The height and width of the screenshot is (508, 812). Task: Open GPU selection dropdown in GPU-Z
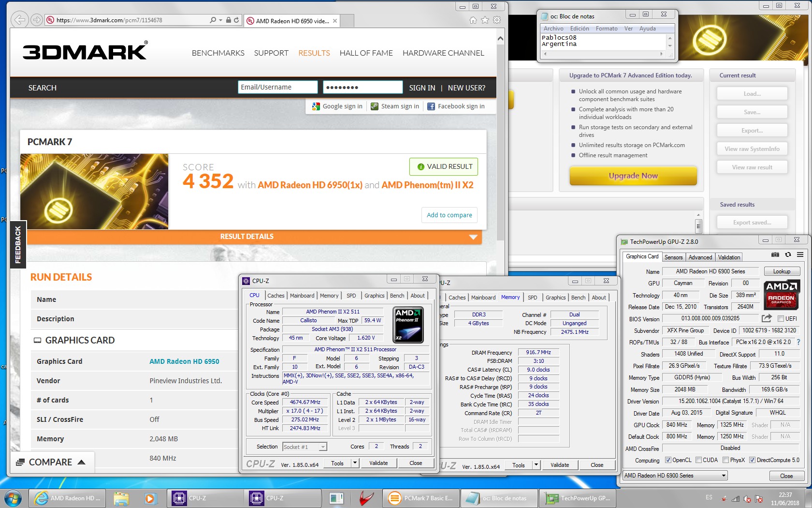click(675, 476)
